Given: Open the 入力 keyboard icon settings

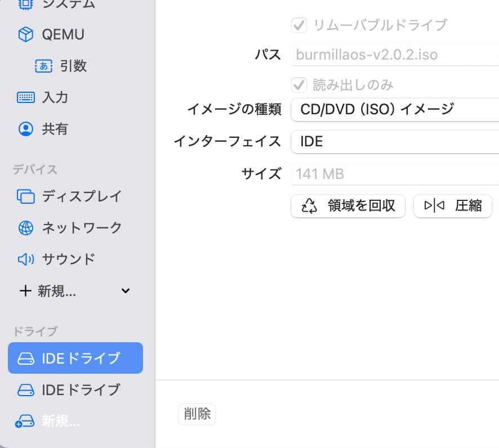Looking at the screenshot, I should pos(26,97).
